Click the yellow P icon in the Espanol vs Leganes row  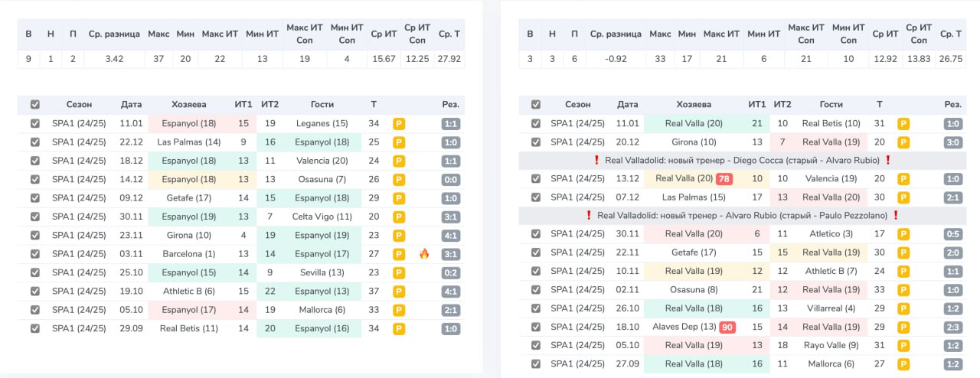pyautogui.click(x=399, y=123)
